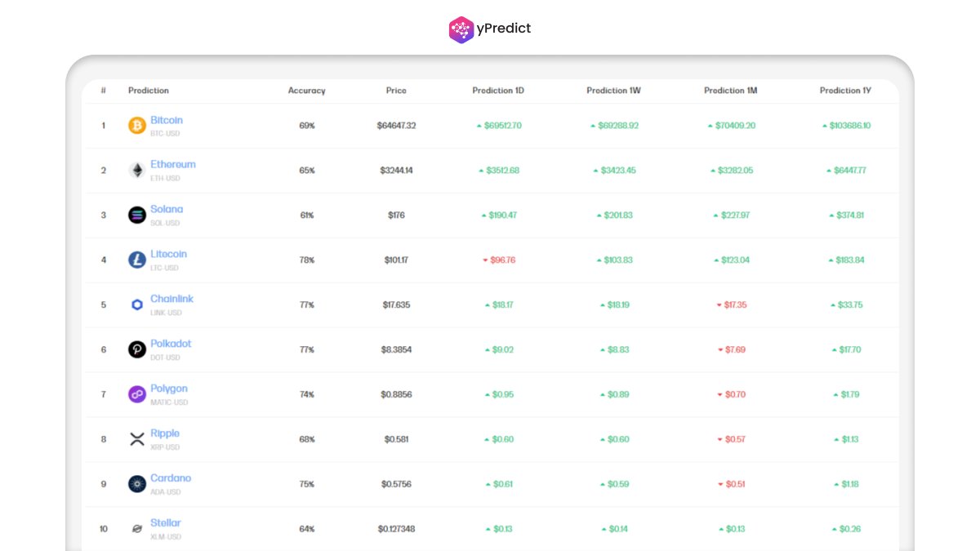Click the # rank column header
980x551 pixels.
103,91
